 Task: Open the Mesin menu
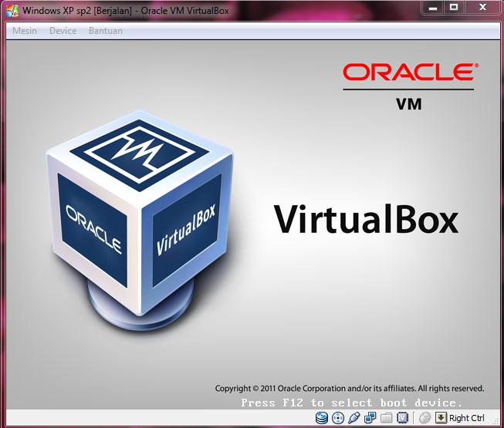coord(25,31)
